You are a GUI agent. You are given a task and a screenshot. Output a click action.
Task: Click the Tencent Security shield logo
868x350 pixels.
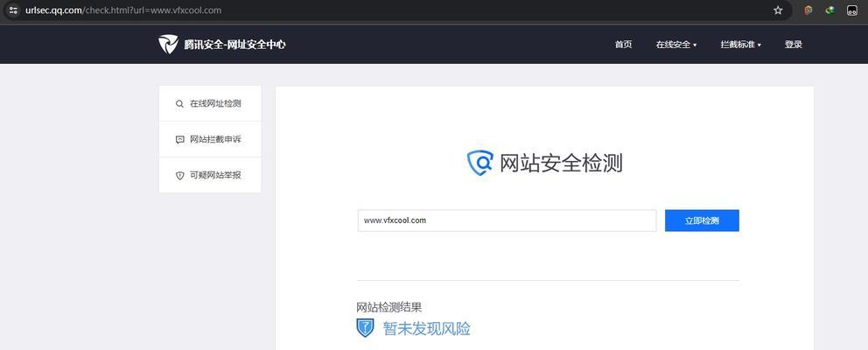pos(168,45)
